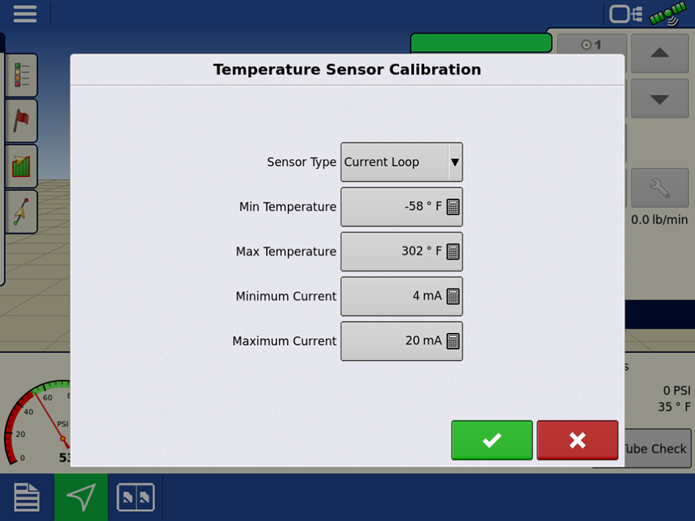Open keypad for Maximum Current field

click(453, 341)
